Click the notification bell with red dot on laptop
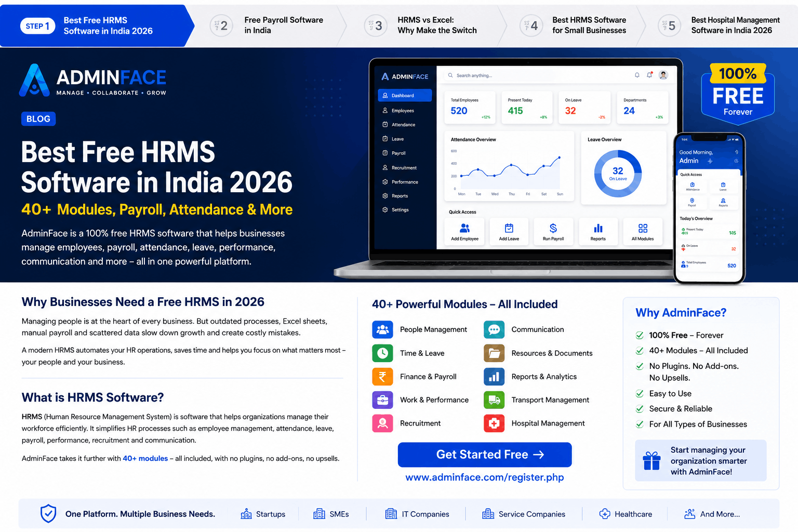 [x=649, y=75]
